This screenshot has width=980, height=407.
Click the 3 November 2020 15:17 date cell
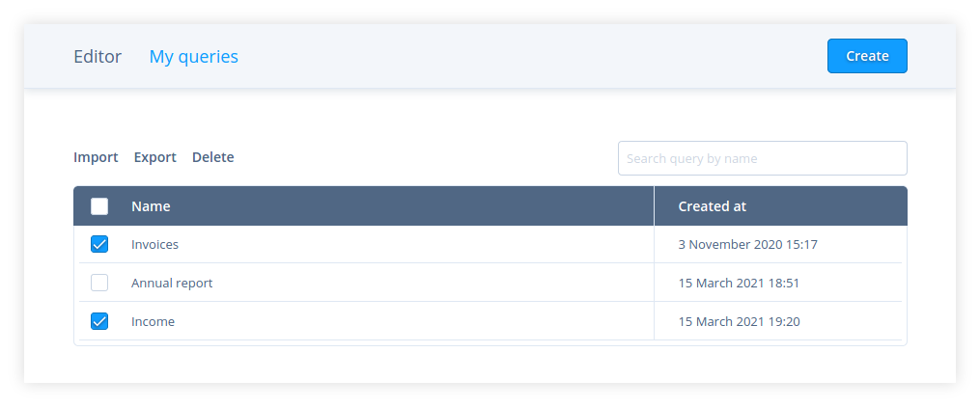747,245
